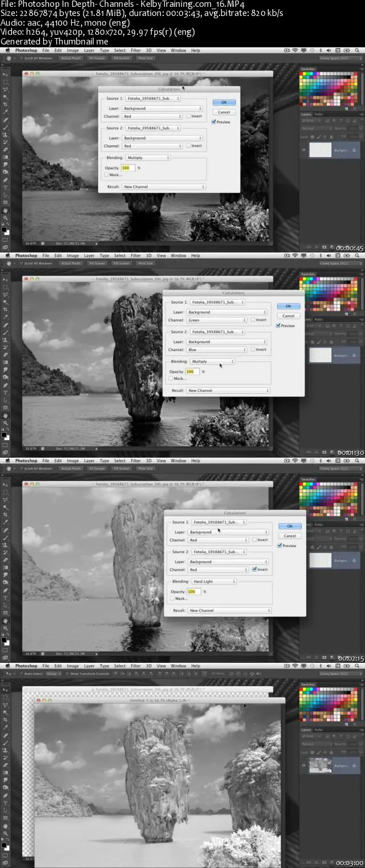This screenshot has height=868, width=365.
Task: Open the Result New Channel dropdown at 00:00:45
Action: point(164,187)
